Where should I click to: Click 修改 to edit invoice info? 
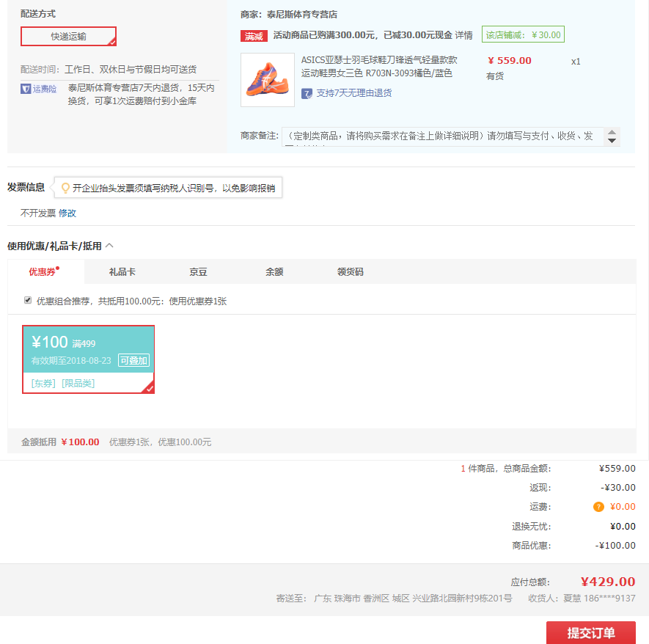click(x=67, y=213)
